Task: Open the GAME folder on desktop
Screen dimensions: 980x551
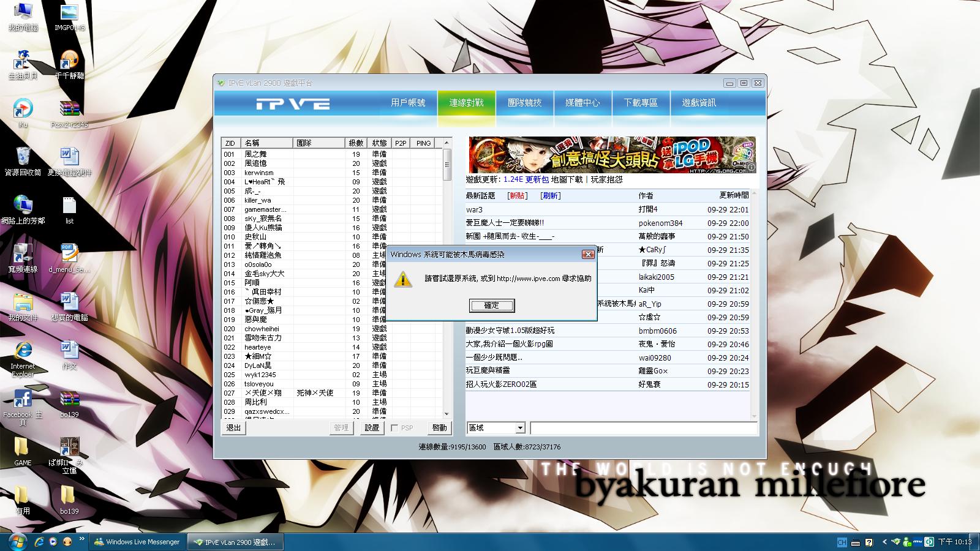Action: [x=23, y=451]
